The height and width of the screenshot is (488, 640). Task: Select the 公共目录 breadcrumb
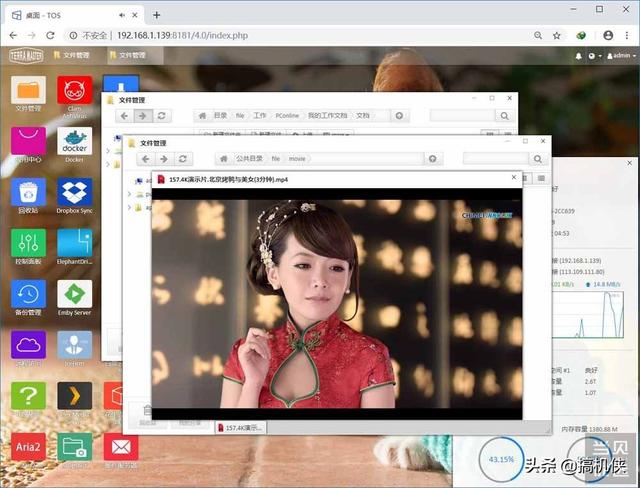click(x=249, y=158)
